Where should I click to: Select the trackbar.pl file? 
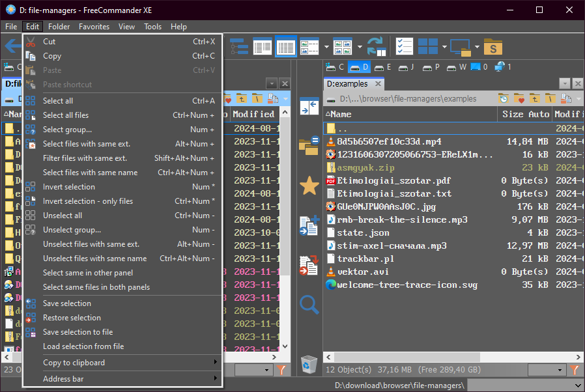[358, 259]
